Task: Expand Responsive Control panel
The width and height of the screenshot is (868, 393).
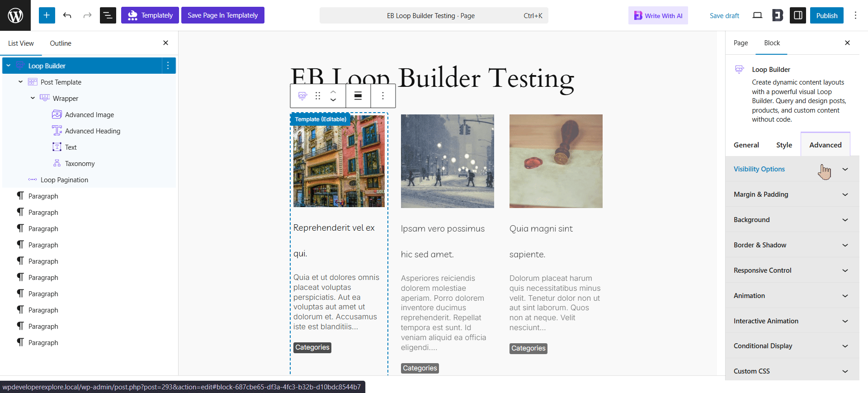Action: click(792, 270)
